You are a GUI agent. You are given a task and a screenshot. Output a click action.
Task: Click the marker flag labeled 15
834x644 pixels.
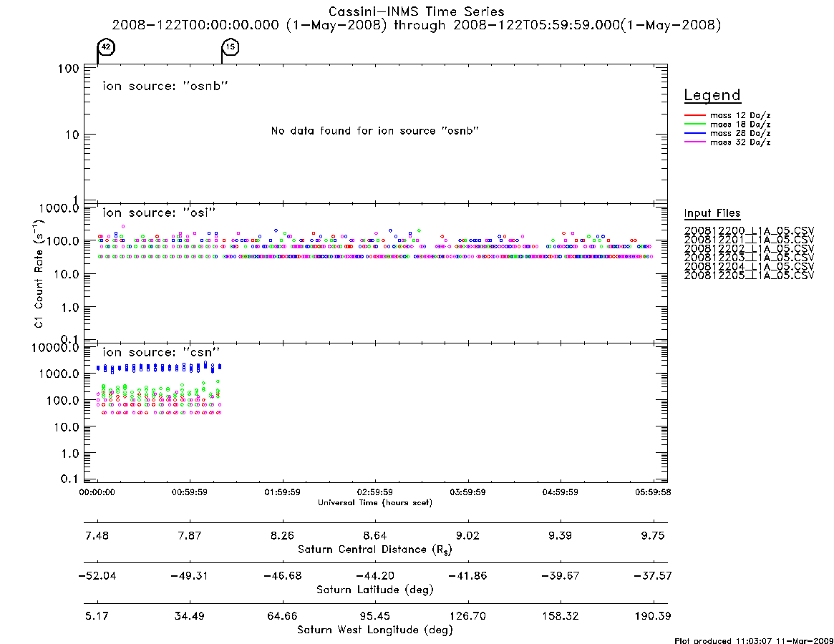[x=231, y=47]
